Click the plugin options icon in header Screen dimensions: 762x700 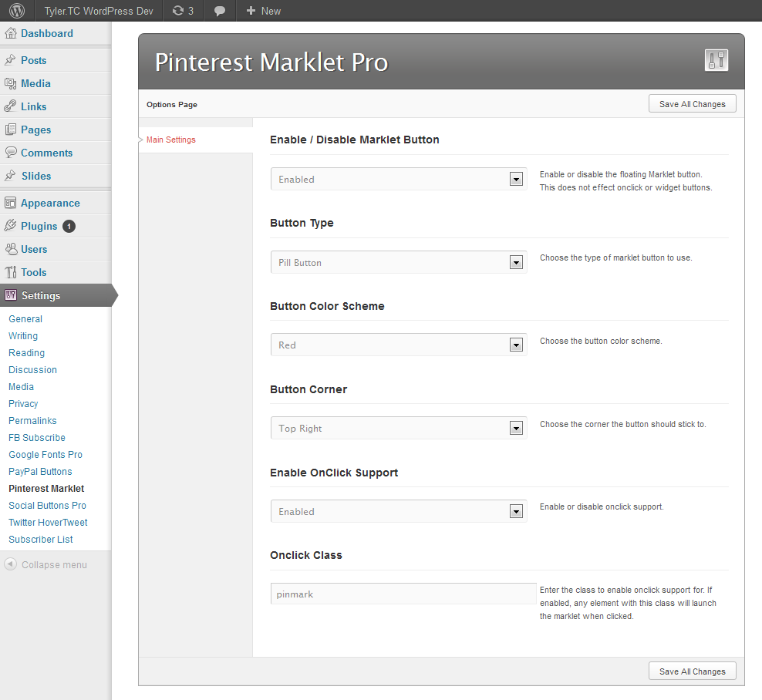[716, 60]
